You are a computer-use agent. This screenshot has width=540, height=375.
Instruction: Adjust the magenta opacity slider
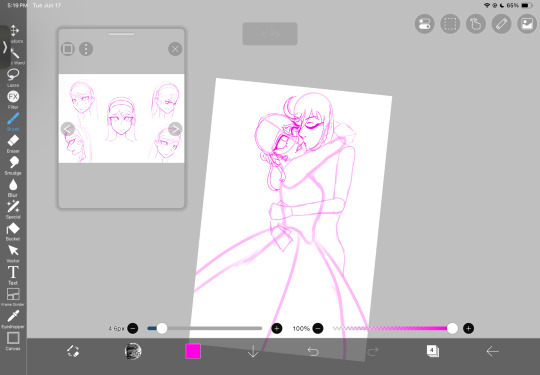click(x=395, y=328)
